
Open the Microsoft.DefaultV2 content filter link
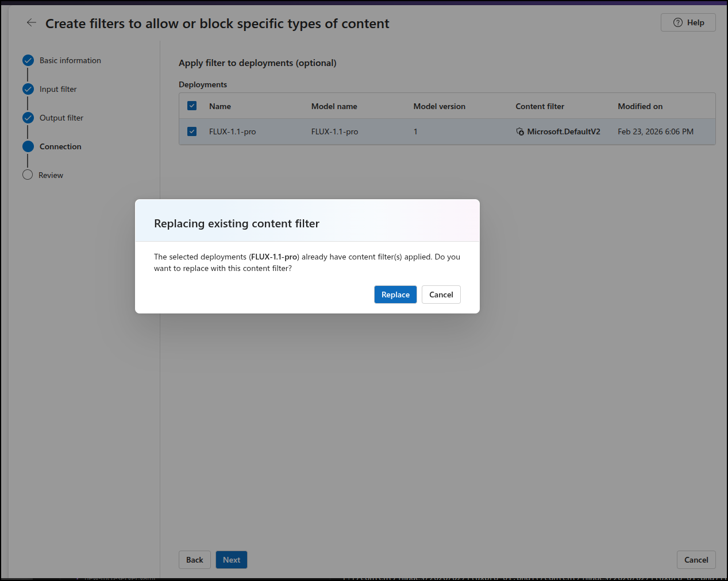pyautogui.click(x=563, y=131)
